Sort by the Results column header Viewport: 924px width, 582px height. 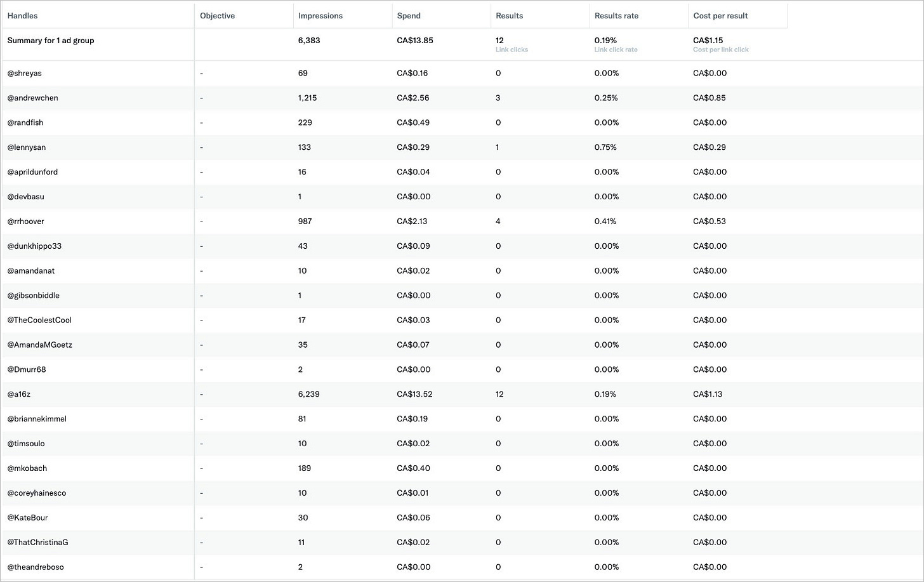pyautogui.click(x=509, y=16)
